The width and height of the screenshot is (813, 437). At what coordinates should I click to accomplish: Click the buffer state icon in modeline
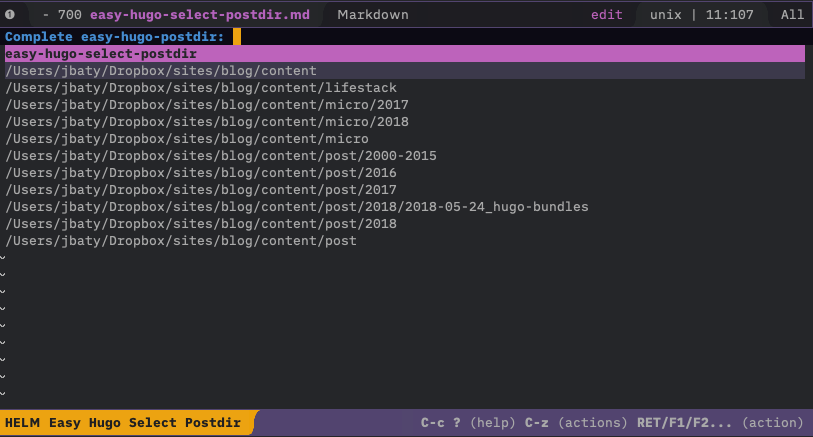[x=10, y=15]
